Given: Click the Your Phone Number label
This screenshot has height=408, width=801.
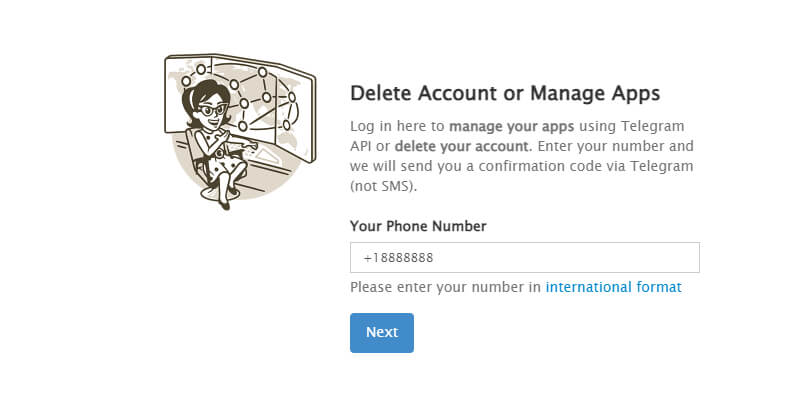Looking at the screenshot, I should coord(418,226).
